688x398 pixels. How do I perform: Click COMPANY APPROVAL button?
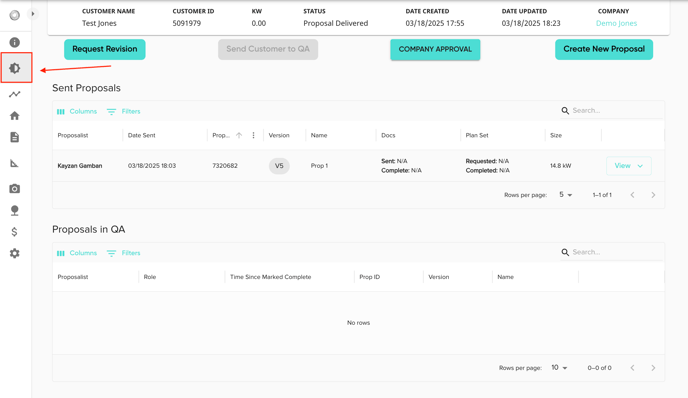pyautogui.click(x=435, y=49)
